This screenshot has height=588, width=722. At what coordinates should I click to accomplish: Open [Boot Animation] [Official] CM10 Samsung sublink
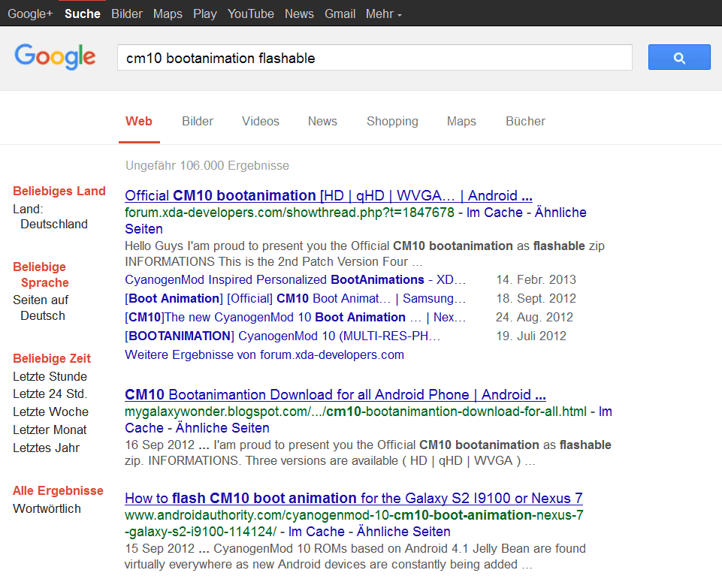coord(295,299)
